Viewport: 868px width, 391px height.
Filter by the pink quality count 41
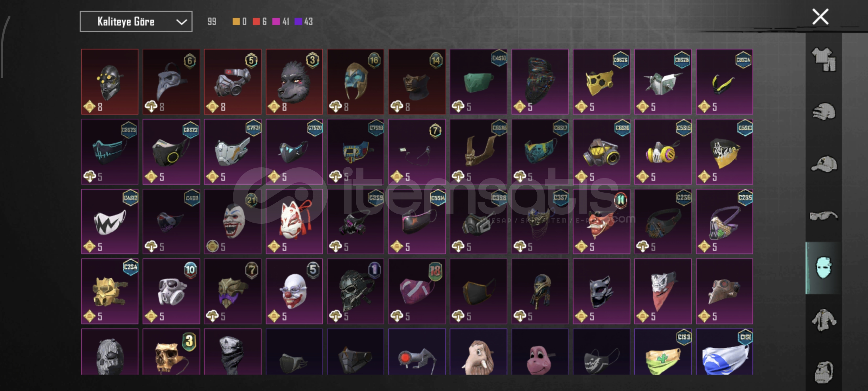coord(281,22)
